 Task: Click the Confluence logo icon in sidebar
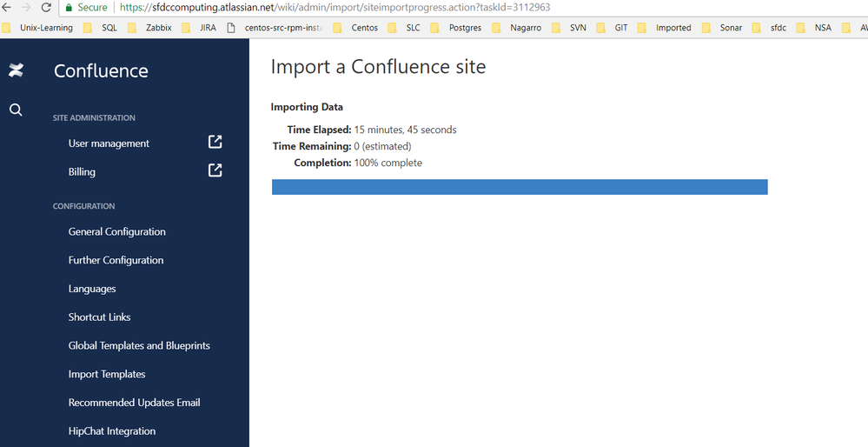click(x=16, y=70)
